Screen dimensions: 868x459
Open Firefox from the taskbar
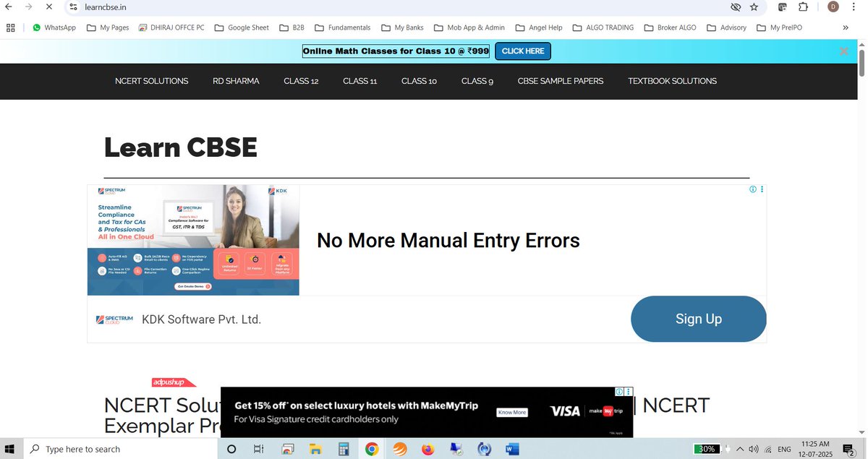[427, 449]
